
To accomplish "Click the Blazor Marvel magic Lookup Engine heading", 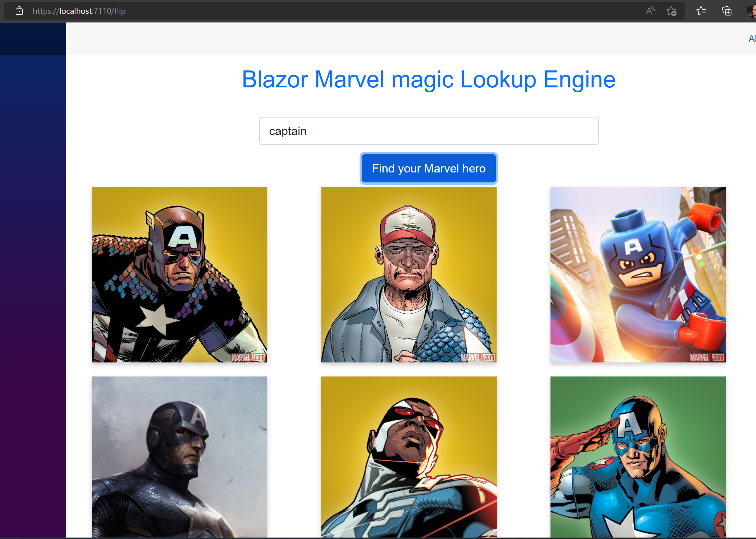I will [x=428, y=79].
